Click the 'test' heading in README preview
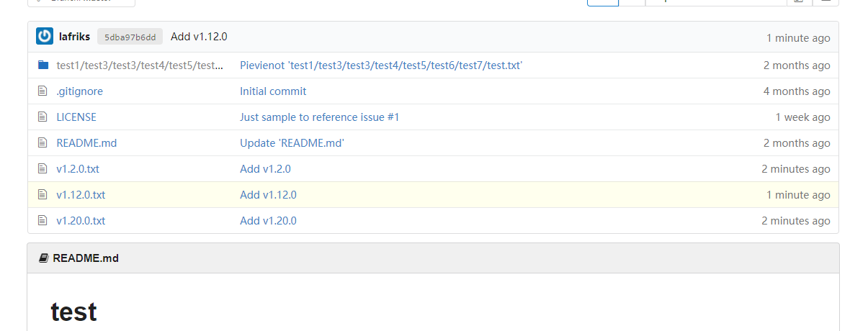 click(73, 312)
